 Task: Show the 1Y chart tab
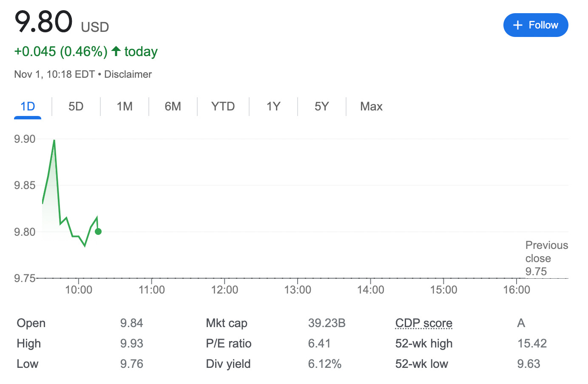click(x=273, y=106)
